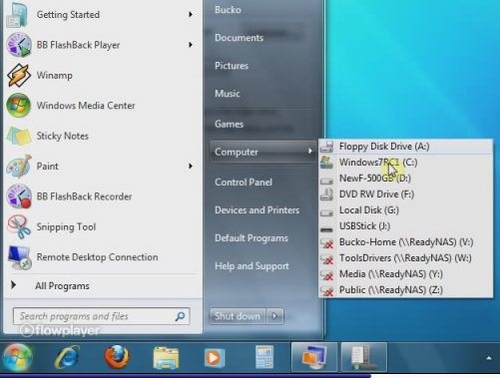
Task: Open the Bucko user folder
Action: click(228, 10)
